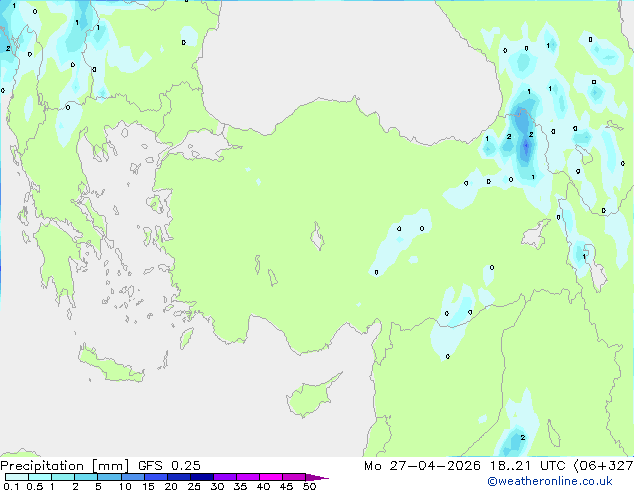This screenshot has width=634, height=490.
Task: Click the '18..21 UTC' time text
Action: pyautogui.click(x=527, y=466)
